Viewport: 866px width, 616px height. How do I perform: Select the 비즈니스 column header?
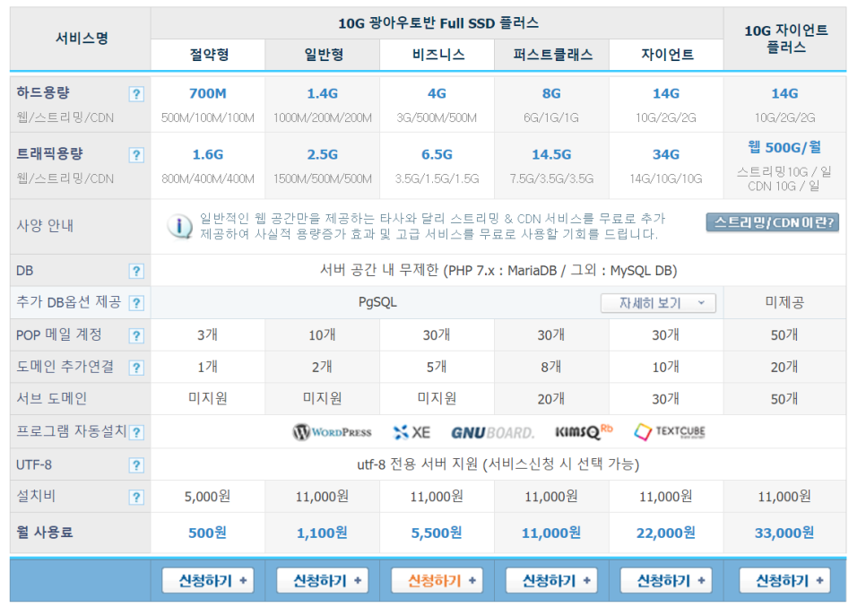pyautogui.click(x=437, y=55)
